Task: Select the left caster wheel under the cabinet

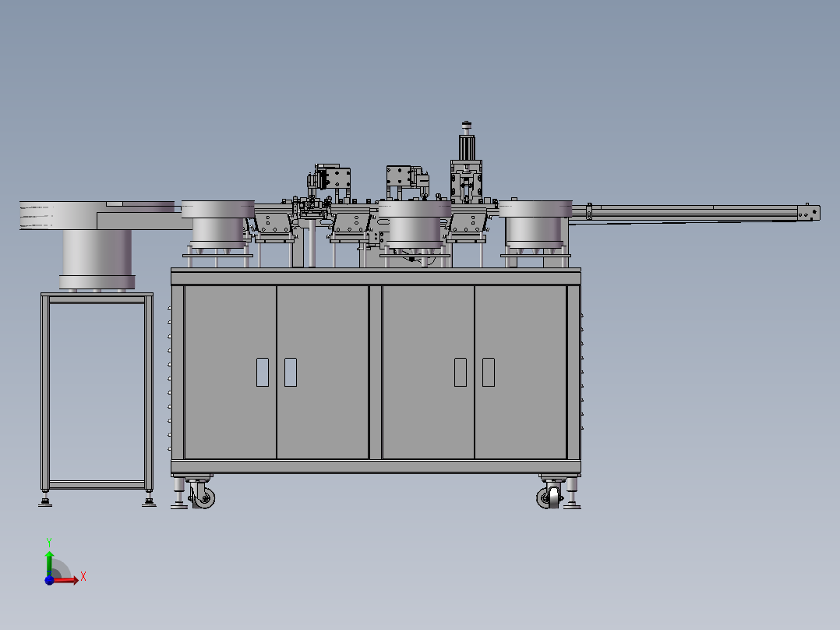Action: point(203,497)
